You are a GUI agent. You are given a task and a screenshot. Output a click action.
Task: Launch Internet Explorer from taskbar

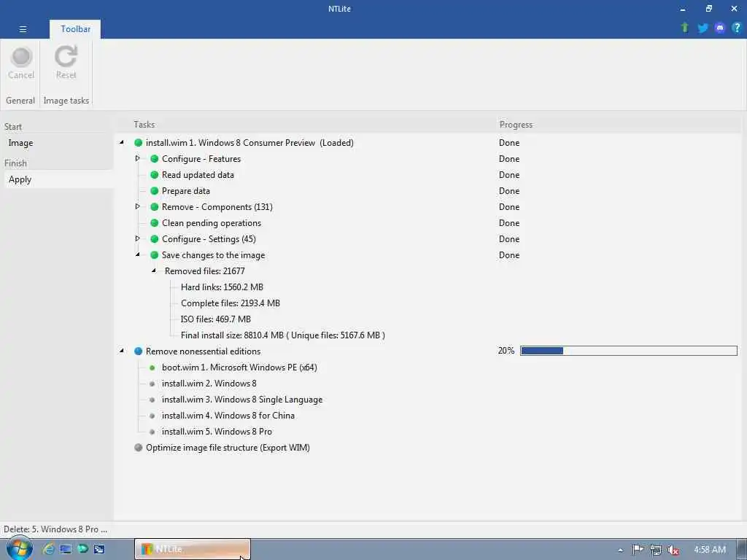click(48, 549)
